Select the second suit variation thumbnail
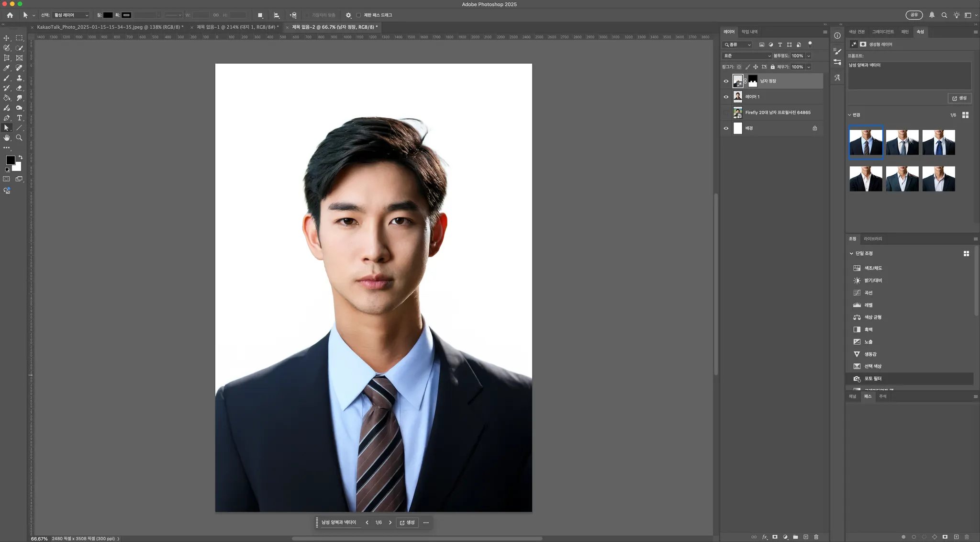This screenshot has width=980, height=542. coord(902,142)
